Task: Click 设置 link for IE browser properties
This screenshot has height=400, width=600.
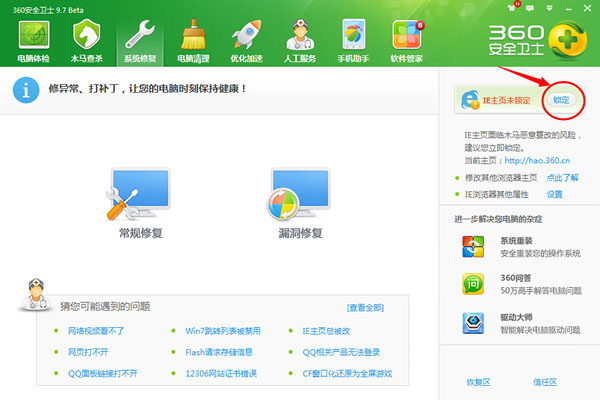Action: 554,194
